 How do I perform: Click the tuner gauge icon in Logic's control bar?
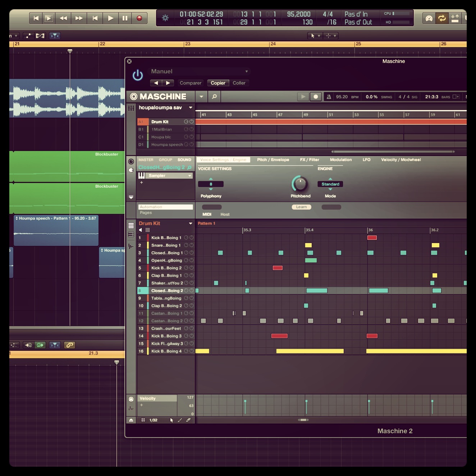click(x=429, y=18)
